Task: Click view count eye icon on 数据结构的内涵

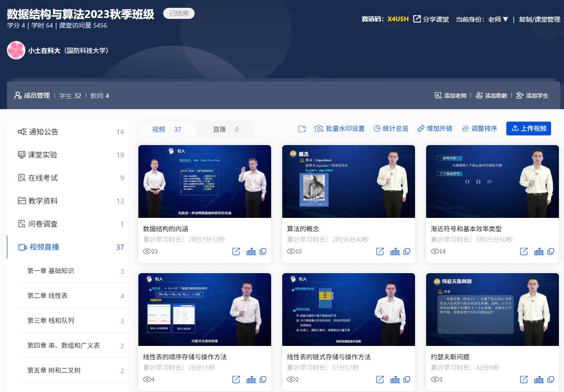Action: [x=148, y=252]
